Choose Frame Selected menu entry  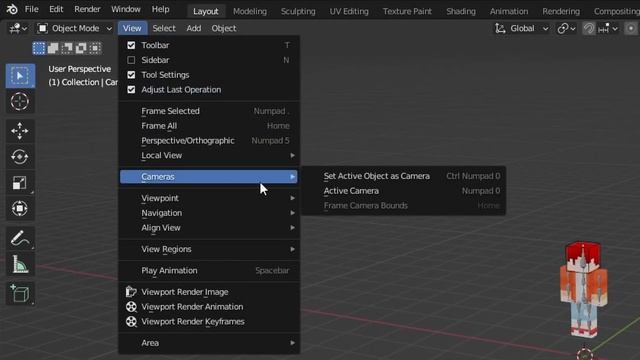point(209,111)
